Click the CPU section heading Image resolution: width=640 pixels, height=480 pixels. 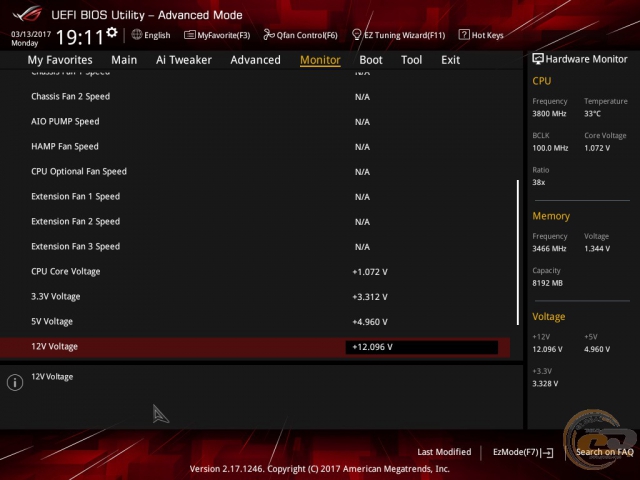[542, 81]
